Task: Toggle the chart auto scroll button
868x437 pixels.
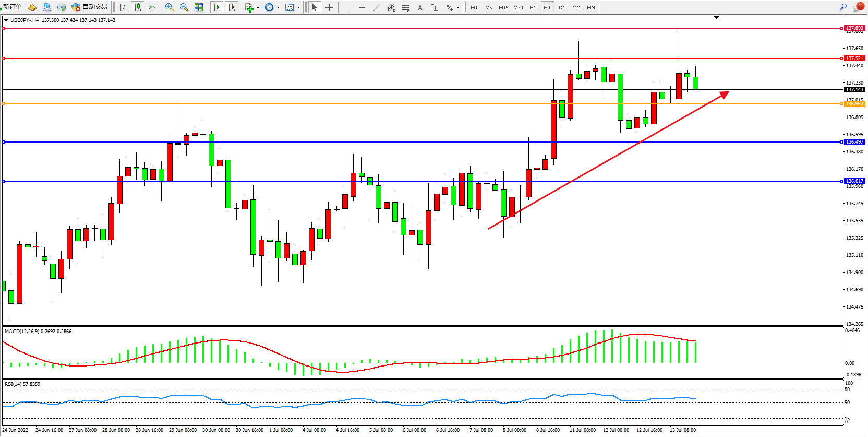Action: pyautogui.click(x=217, y=7)
